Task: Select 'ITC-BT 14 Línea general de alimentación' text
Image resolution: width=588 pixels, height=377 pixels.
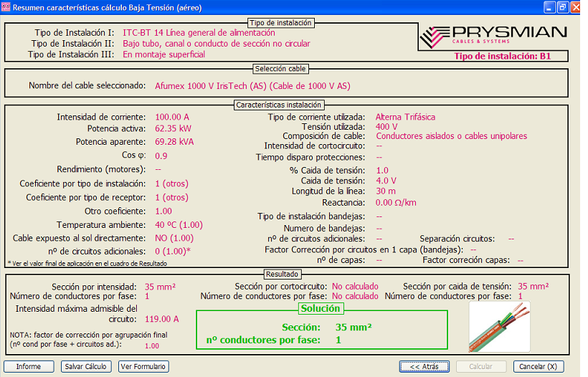Action: click(199, 33)
